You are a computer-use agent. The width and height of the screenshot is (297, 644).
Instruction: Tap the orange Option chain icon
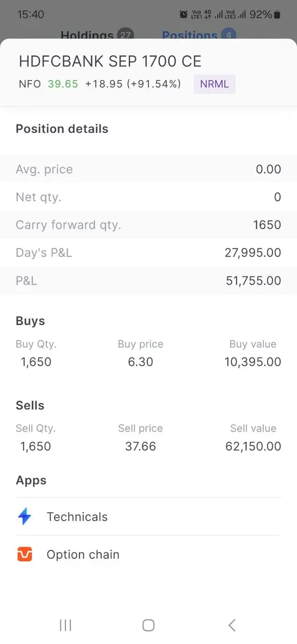[x=25, y=554]
